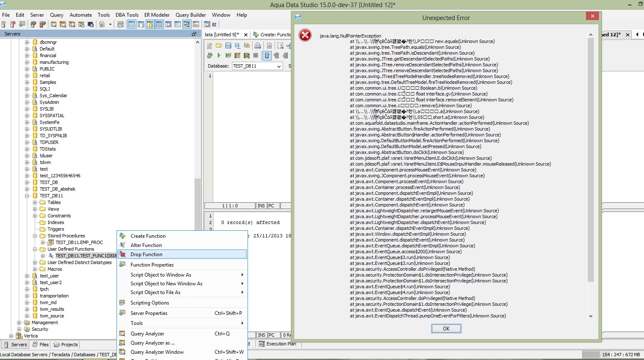Collapse the Stored Procedures folder

tap(35, 236)
